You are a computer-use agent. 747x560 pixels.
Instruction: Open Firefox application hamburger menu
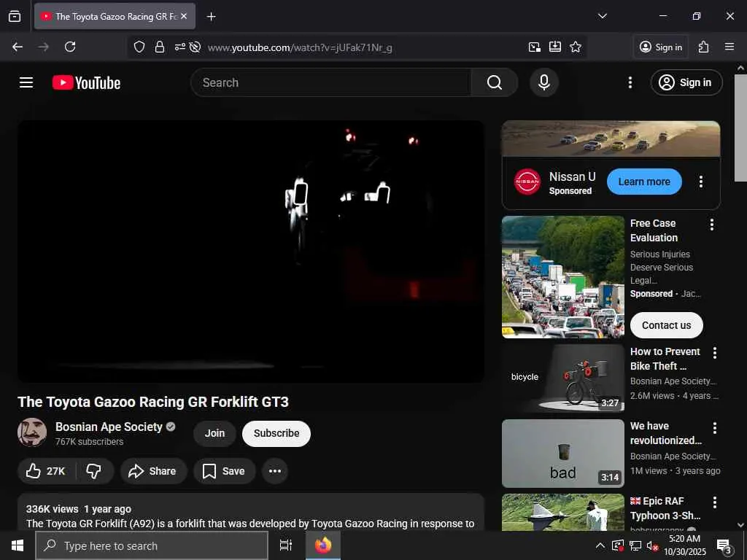tap(729, 47)
